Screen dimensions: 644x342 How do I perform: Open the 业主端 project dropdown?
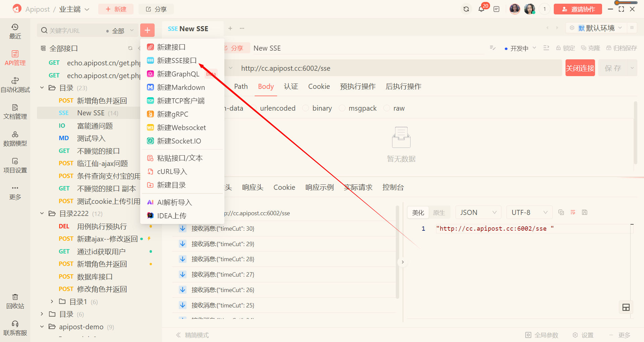coord(74,9)
